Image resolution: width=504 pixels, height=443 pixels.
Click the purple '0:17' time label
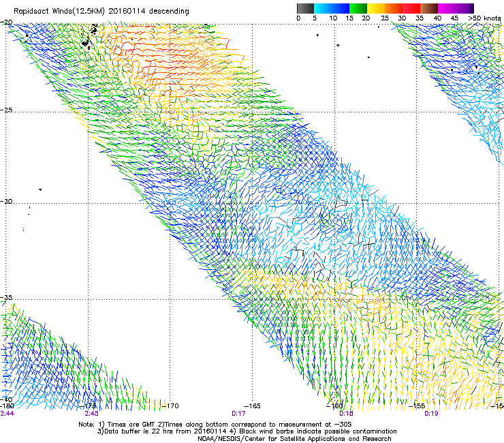(x=238, y=414)
